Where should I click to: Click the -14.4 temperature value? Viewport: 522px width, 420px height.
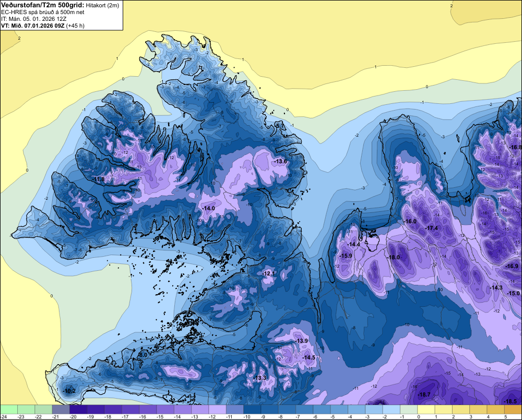(x=353, y=244)
